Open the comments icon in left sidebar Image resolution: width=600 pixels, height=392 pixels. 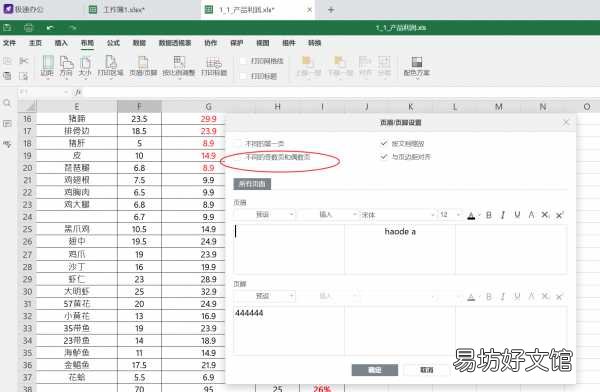7,123
